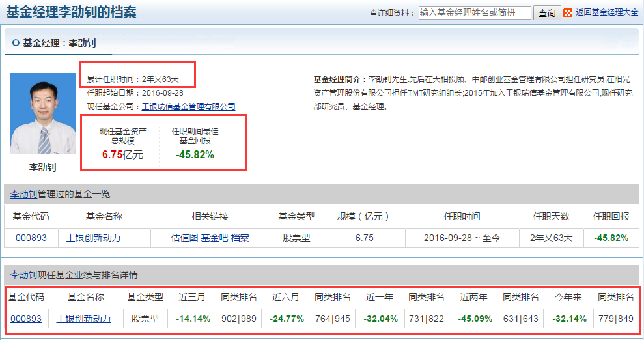Click the -24.77% 近六月 return cell
Image resolution: width=644 pixels, height=340 pixels.
click(287, 319)
